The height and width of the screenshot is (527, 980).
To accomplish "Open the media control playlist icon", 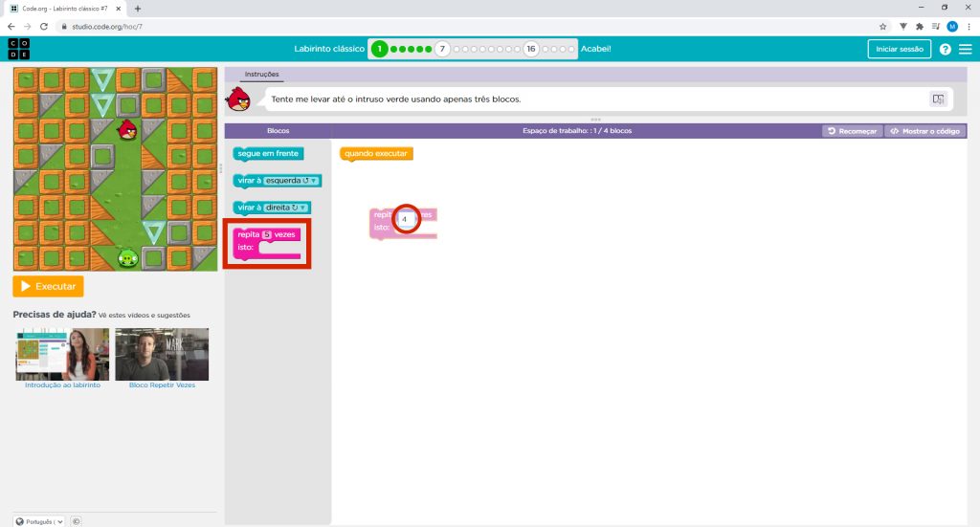I will click(x=936, y=26).
